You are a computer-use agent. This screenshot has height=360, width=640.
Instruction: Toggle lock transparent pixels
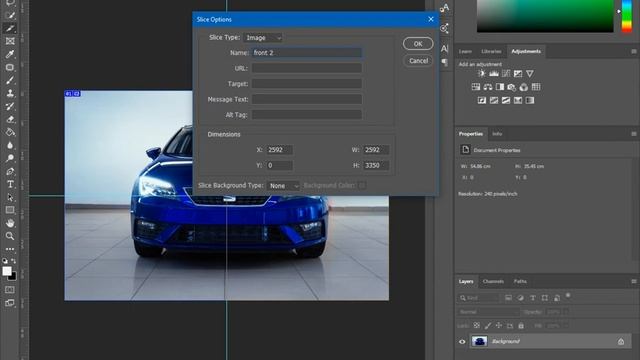click(x=476, y=326)
